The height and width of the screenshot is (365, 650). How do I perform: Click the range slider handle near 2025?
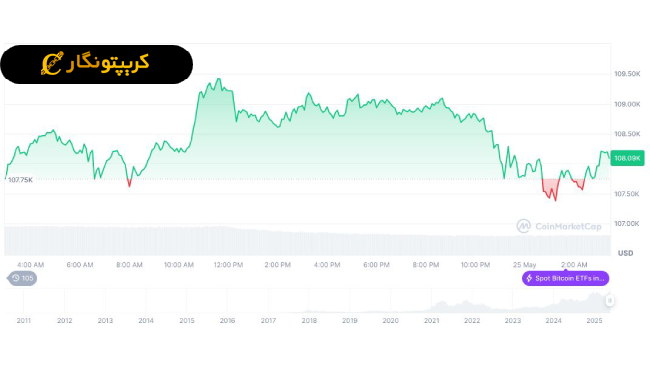[x=609, y=301]
